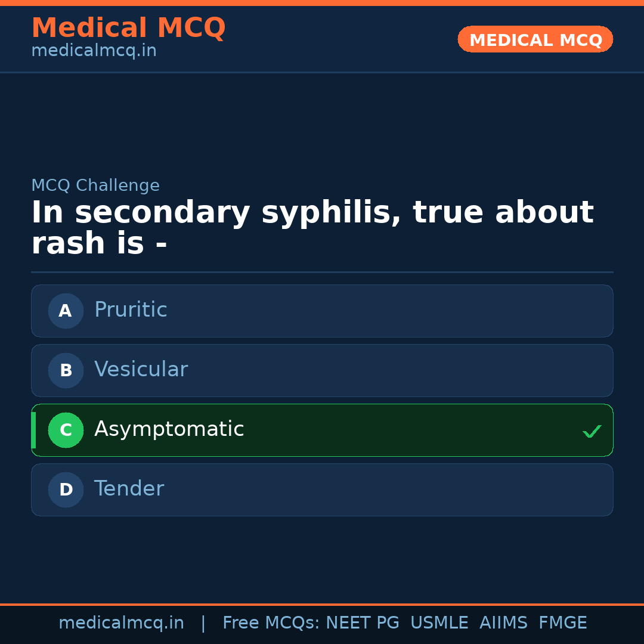644x644 pixels.
Task: Visit medicalmcq.in link under header title
Action: 94,51
